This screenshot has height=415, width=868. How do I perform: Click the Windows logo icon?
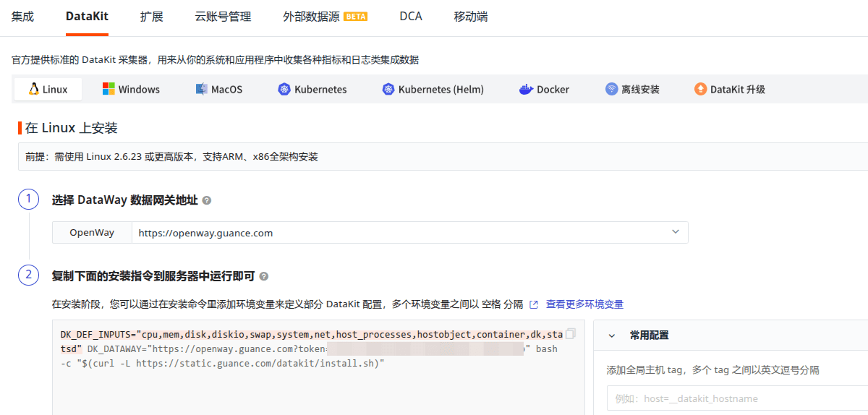(109, 89)
